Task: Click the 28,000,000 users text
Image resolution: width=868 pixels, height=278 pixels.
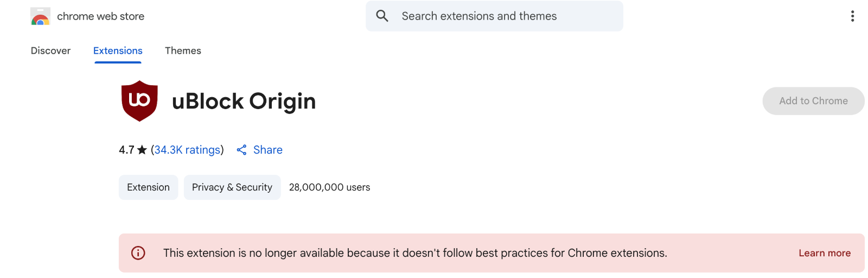Action: pyautogui.click(x=330, y=187)
